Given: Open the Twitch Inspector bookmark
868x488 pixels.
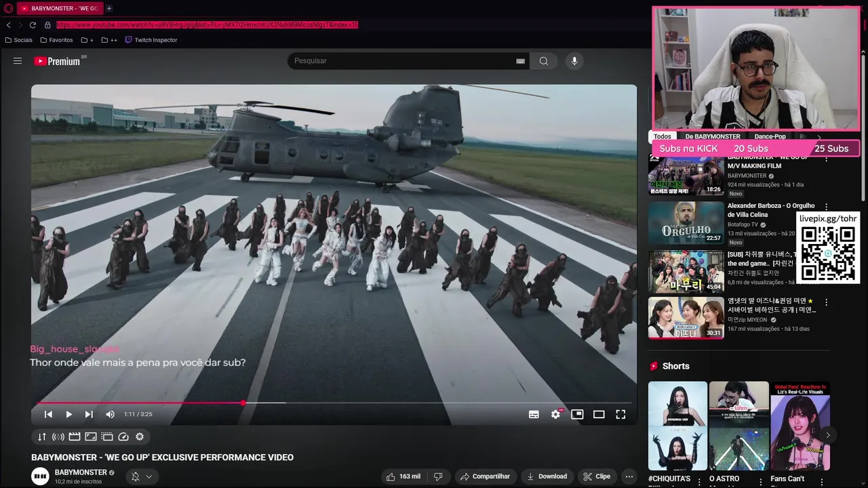Looking at the screenshot, I should tap(151, 40).
